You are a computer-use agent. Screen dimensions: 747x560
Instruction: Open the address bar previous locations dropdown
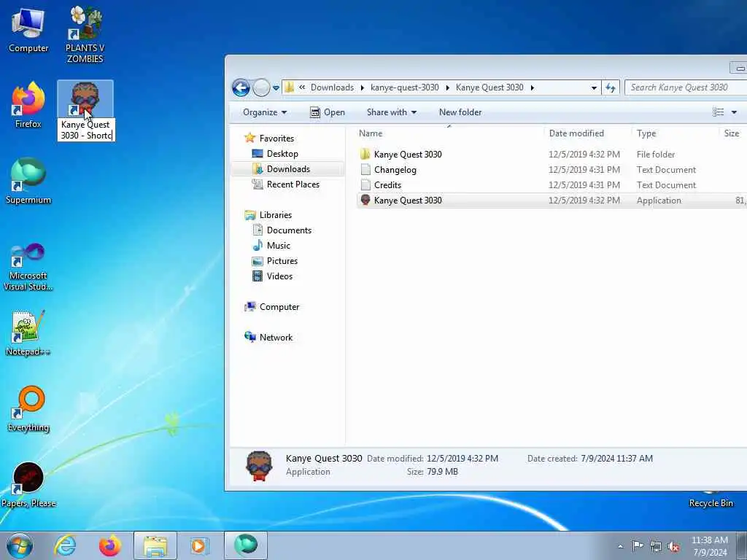594,87
